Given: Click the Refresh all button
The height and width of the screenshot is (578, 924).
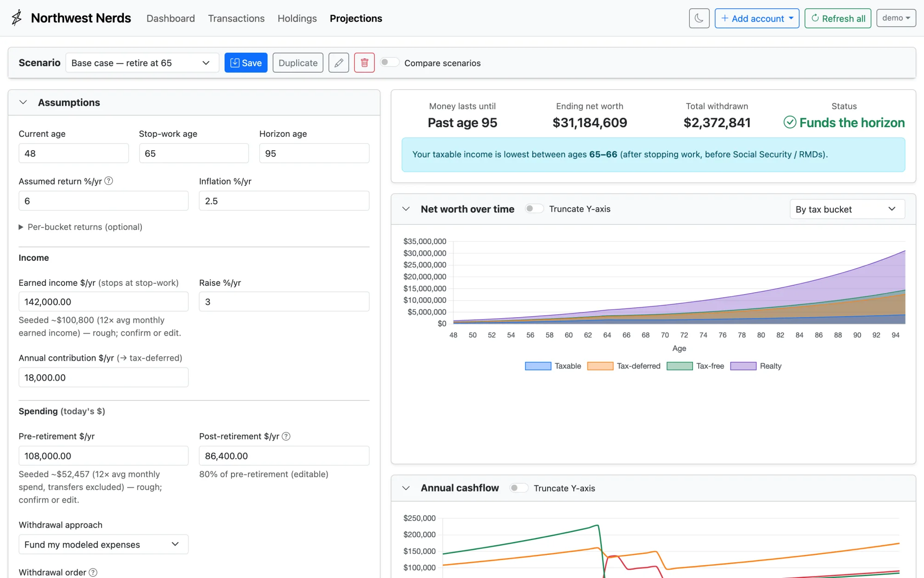Looking at the screenshot, I should pyautogui.click(x=838, y=18).
